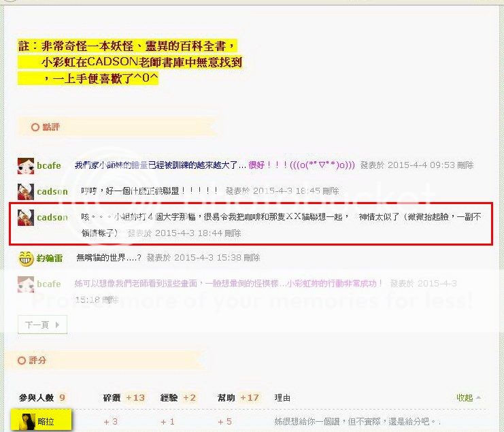Open the bcafe username link on the 09:53 comment
The height and width of the screenshot is (432, 504).
pos(49,165)
